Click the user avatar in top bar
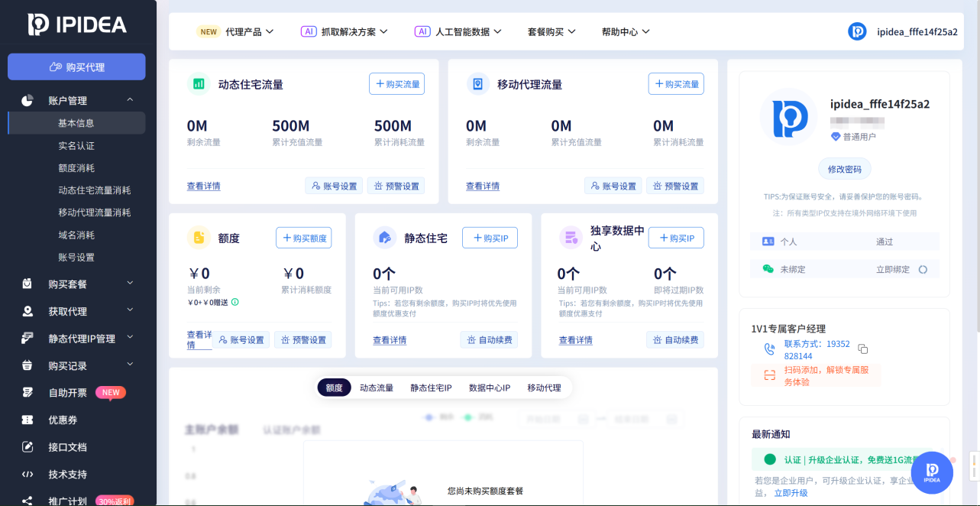Screen dimensions: 980x506 (857, 31)
